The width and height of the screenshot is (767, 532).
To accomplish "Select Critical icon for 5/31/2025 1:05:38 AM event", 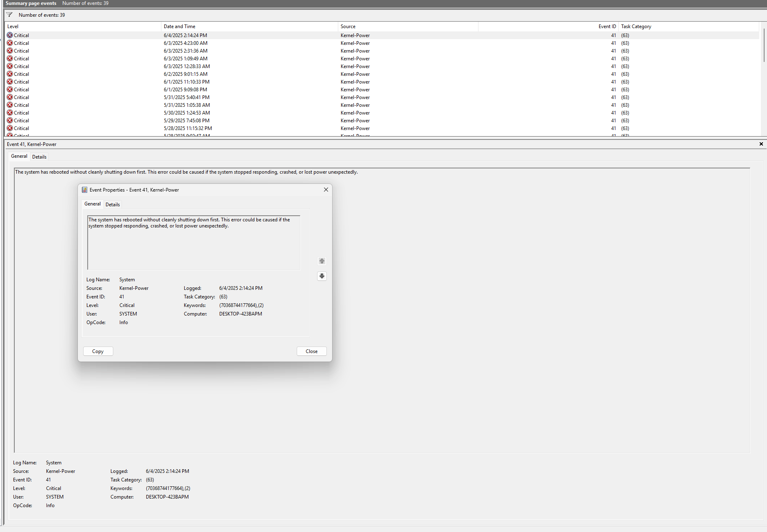I will [x=10, y=105].
